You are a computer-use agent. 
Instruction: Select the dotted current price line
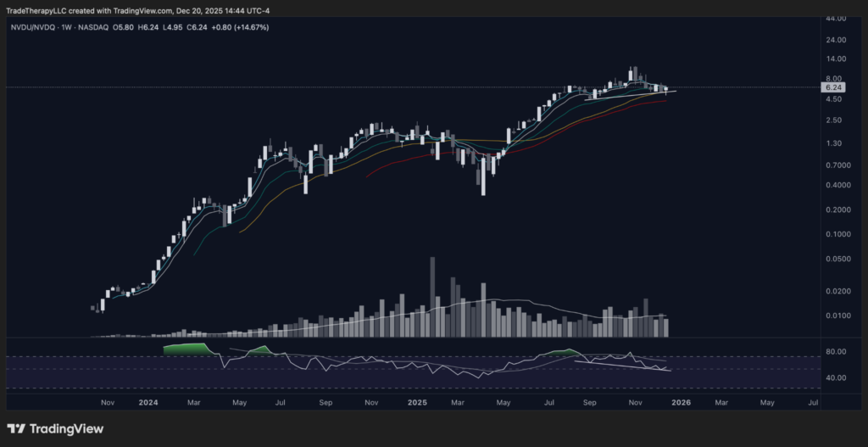[x=339, y=87]
